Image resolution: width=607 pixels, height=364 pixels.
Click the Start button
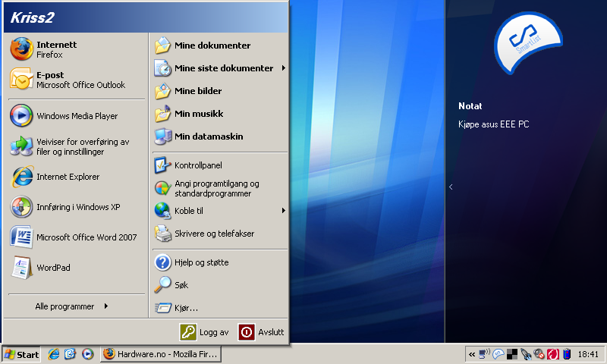(x=21, y=354)
